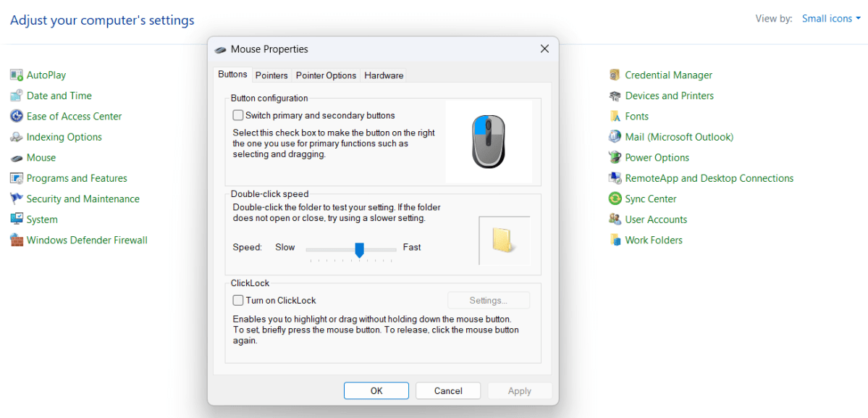The height and width of the screenshot is (418, 868).
Task: Click the OK button
Action: 376,391
